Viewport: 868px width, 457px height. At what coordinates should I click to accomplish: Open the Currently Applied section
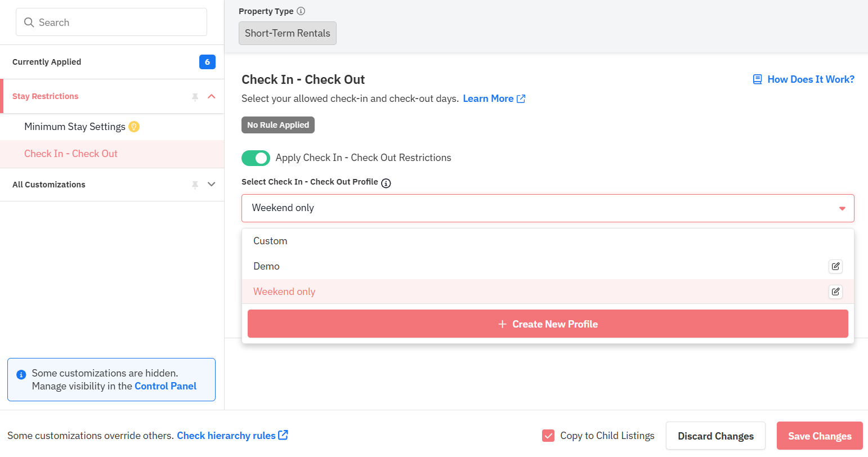[112, 62]
